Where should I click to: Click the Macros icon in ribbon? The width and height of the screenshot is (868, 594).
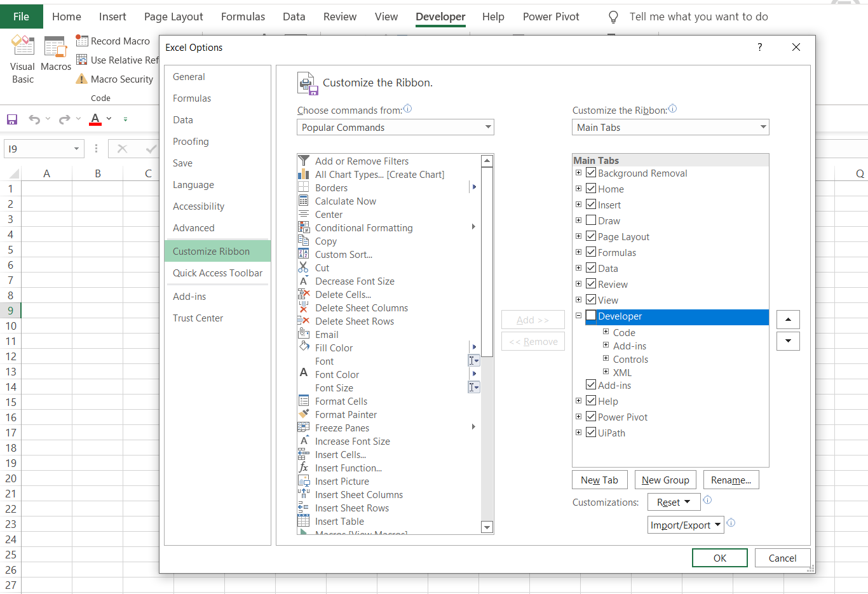pos(55,48)
